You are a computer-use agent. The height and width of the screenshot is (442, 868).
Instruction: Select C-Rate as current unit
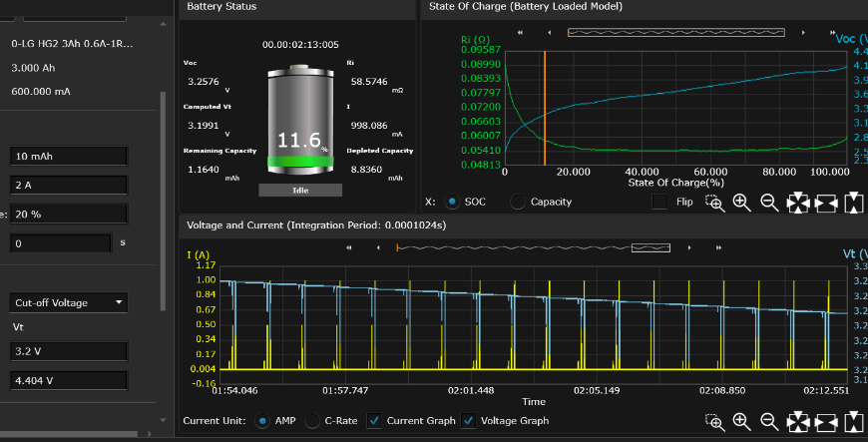pos(312,421)
